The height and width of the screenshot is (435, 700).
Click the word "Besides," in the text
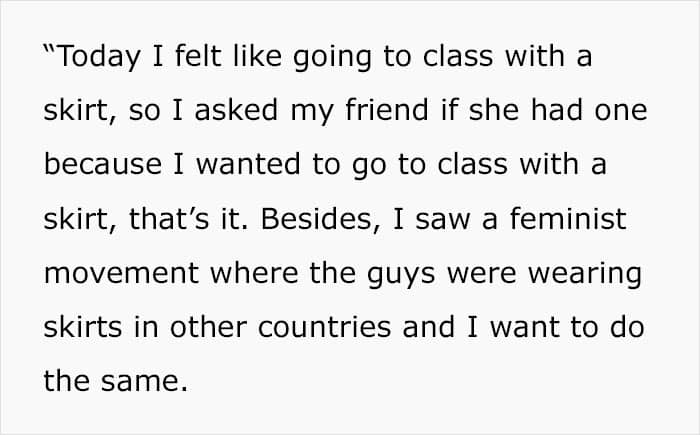[x=321, y=219]
